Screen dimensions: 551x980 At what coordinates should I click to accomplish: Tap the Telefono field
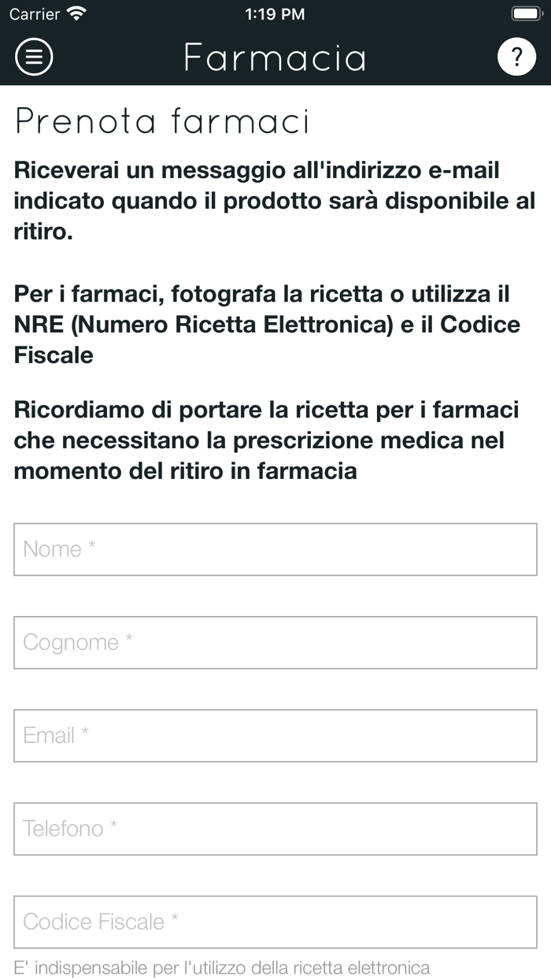pos(275,828)
